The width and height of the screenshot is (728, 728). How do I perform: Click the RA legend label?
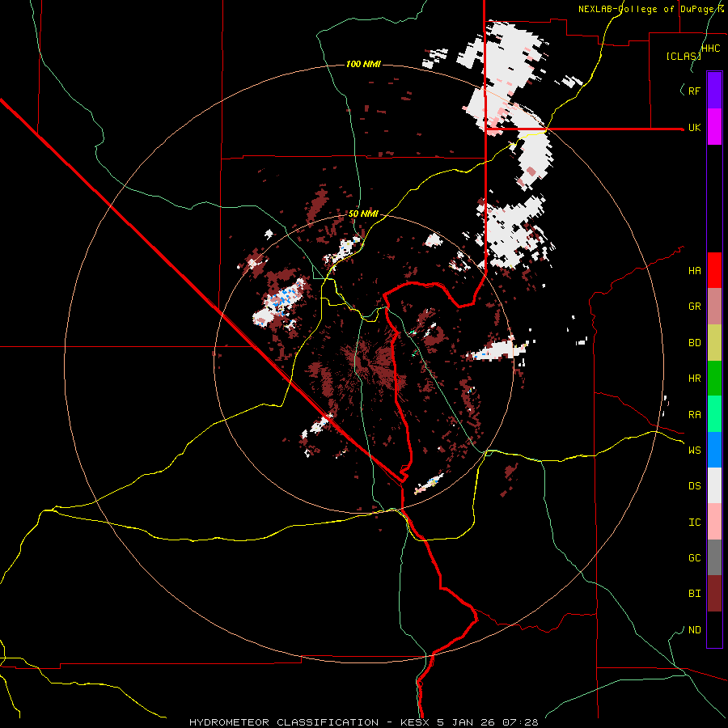695,415
